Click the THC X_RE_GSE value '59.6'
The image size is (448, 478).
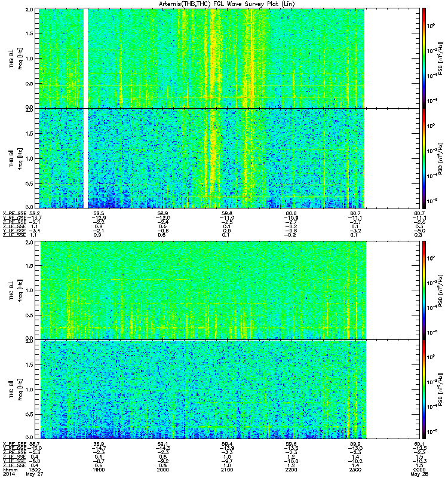[x=291, y=444]
